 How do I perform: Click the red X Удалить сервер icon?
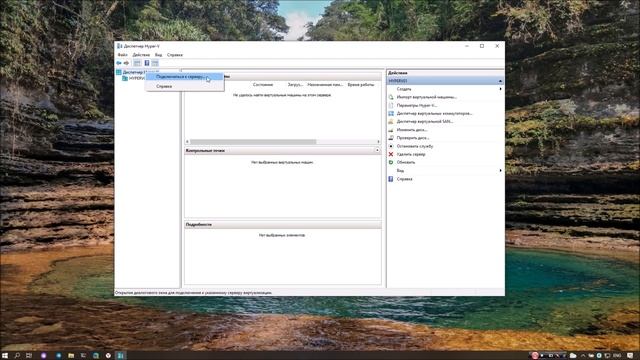(391, 154)
